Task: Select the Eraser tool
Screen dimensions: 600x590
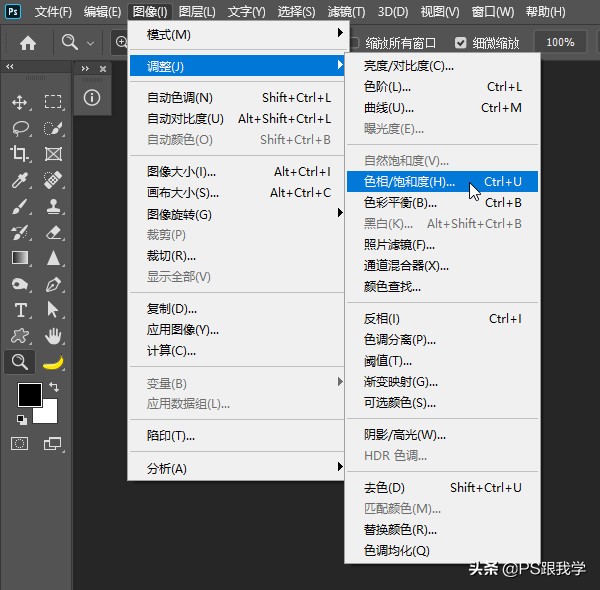Action: [x=53, y=232]
